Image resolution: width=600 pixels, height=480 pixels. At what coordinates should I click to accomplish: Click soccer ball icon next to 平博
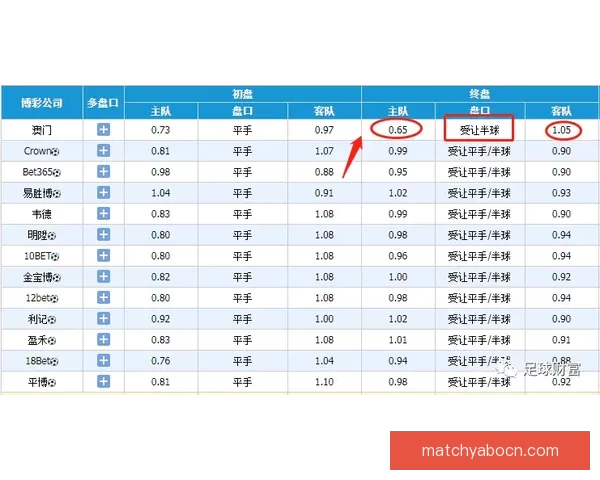52,383
